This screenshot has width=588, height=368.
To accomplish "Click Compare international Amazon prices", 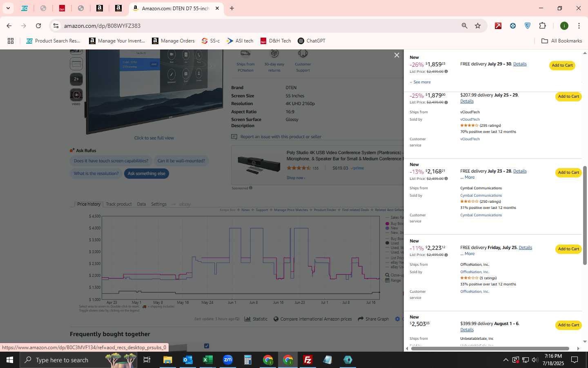I will (x=312, y=319).
